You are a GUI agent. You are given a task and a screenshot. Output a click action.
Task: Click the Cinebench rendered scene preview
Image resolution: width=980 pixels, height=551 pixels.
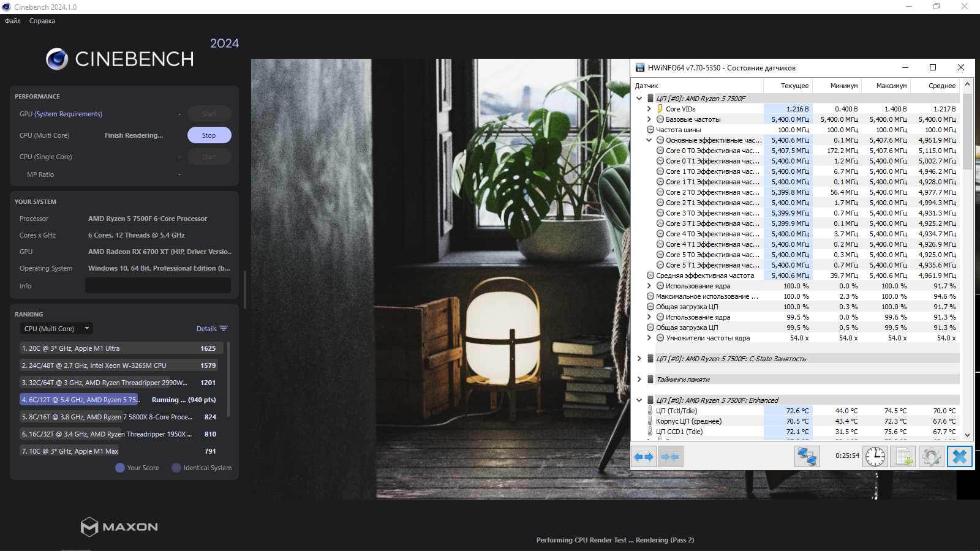coord(440,279)
